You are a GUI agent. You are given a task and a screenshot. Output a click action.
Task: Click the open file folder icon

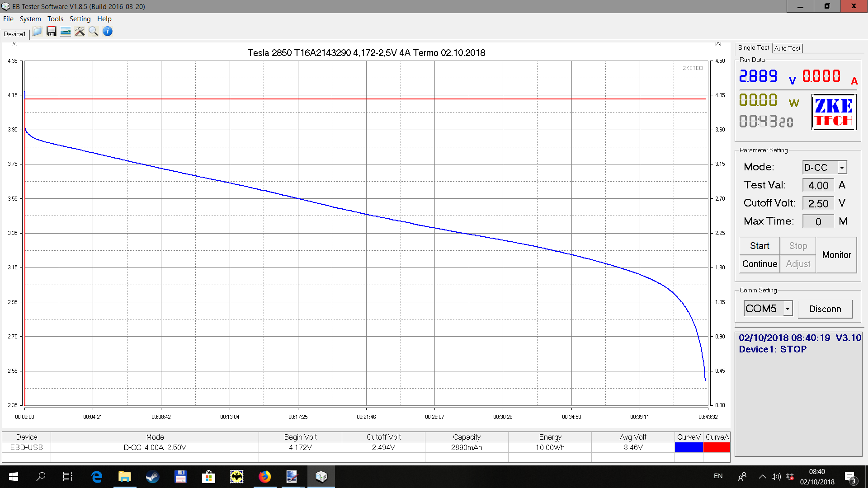[x=37, y=32]
